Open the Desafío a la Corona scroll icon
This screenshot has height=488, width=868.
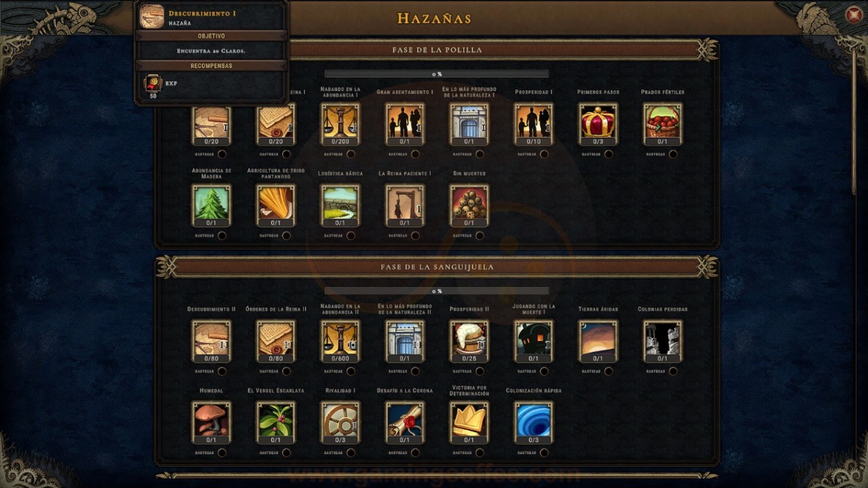point(405,422)
